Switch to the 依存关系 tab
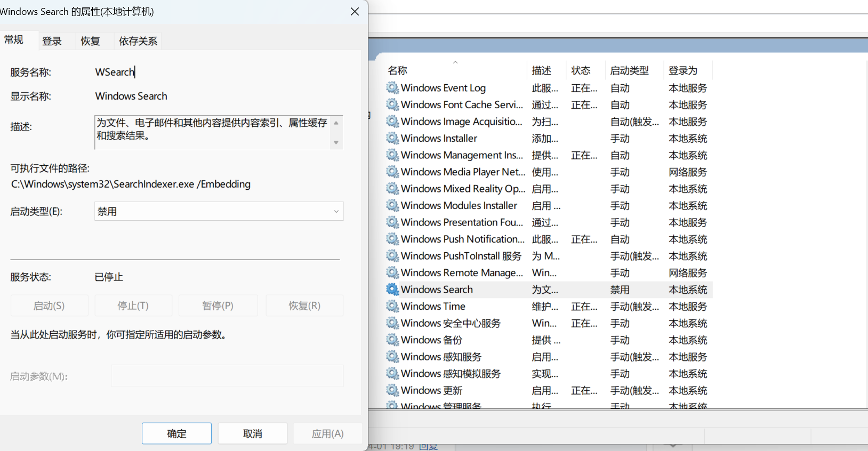 pos(138,41)
